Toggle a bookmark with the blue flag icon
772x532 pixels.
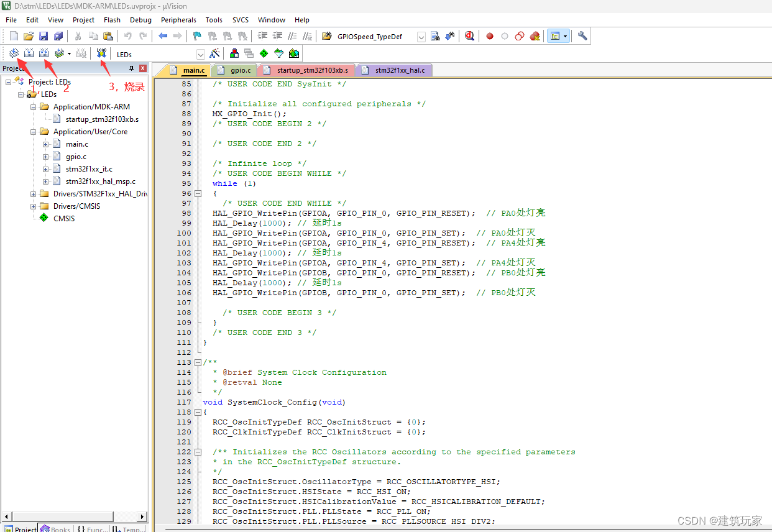196,35
